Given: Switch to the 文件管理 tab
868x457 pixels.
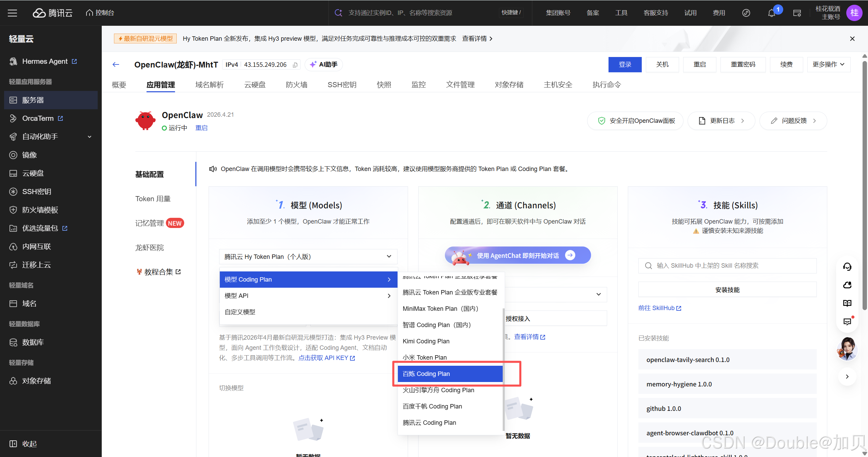Looking at the screenshot, I should click(x=460, y=85).
